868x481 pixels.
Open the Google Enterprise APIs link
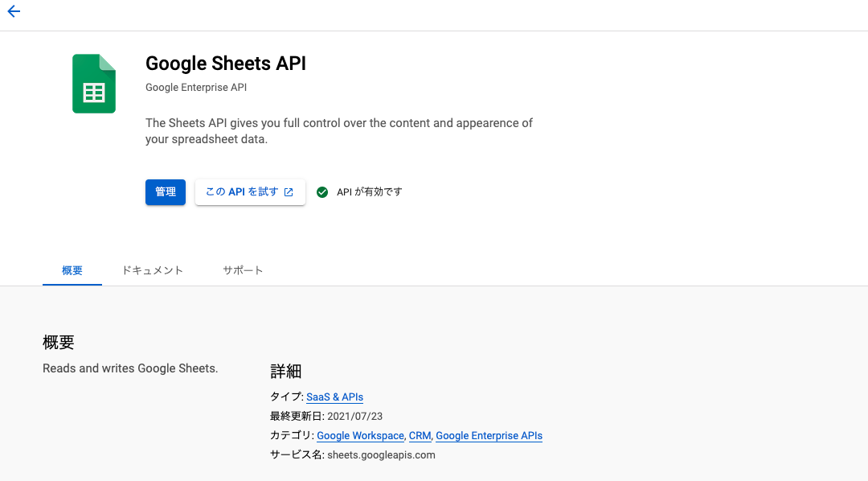(489, 436)
